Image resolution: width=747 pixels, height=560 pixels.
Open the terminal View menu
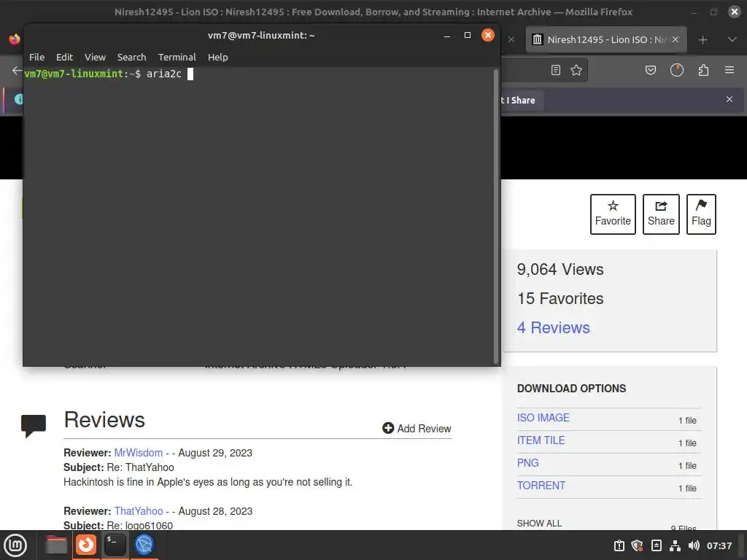coord(96,57)
